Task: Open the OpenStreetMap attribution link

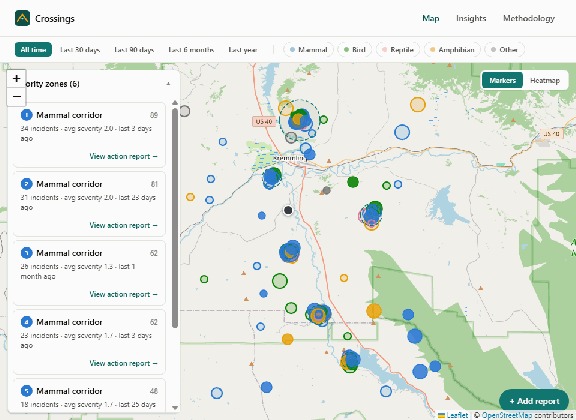Action: 507,415
